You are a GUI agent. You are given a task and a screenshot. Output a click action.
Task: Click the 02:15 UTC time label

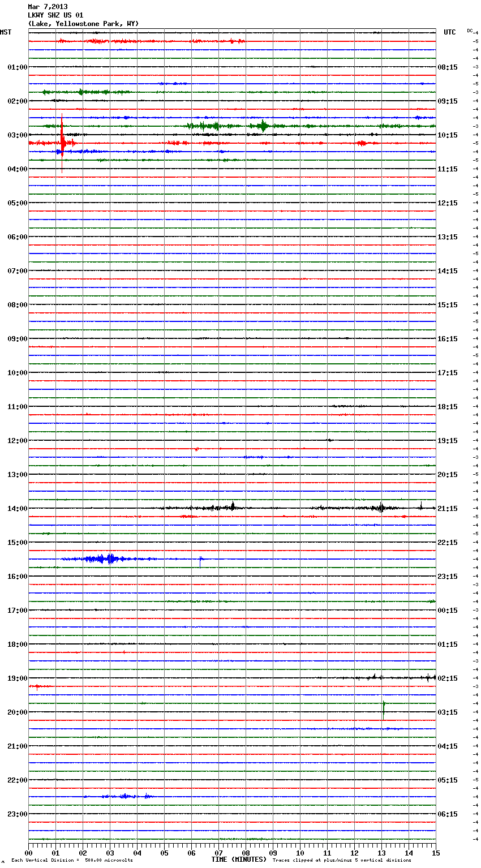pyautogui.click(x=448, y=678)
